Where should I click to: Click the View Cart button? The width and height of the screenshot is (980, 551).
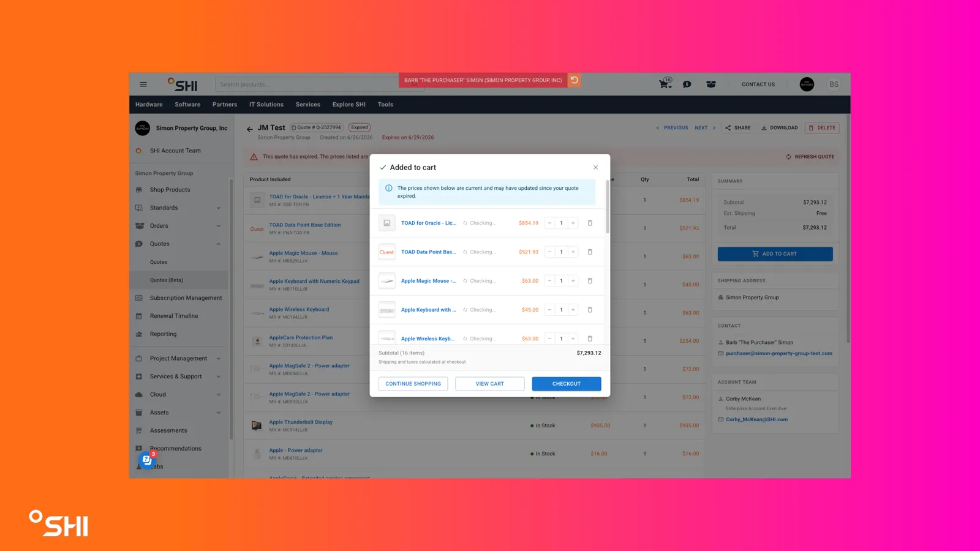tap(490, 384)
